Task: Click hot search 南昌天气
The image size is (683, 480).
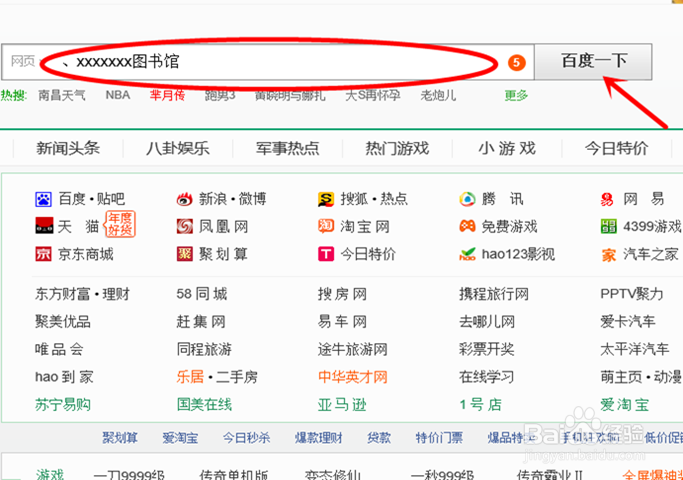Action: (x=61, y=95)
